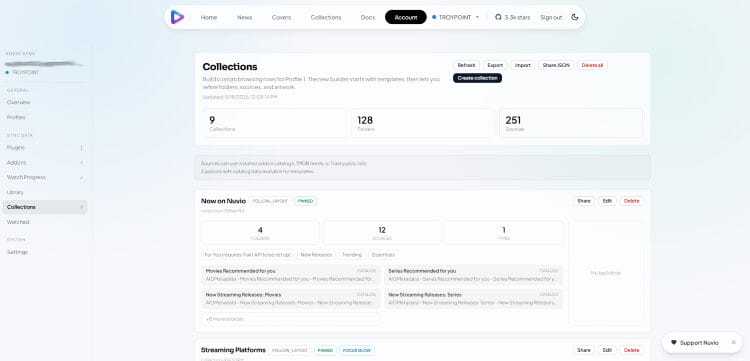Click the New Streaming Releases: Series source
The image size is (750, 361).
pos(474,299)
